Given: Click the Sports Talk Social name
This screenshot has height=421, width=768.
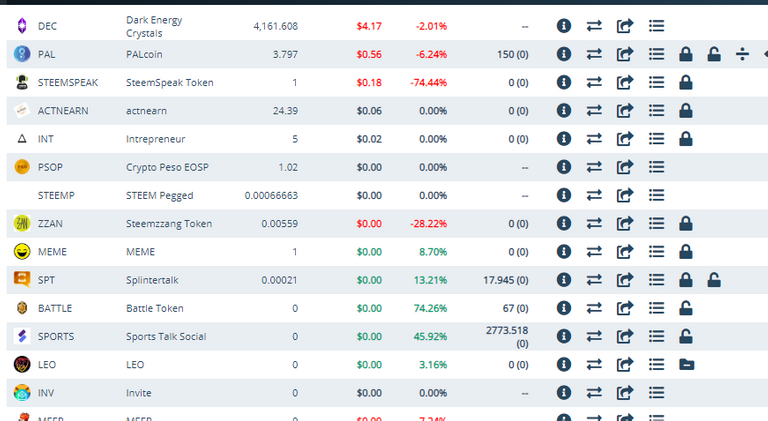Looking at the screenshot, I should coord(166,337).
